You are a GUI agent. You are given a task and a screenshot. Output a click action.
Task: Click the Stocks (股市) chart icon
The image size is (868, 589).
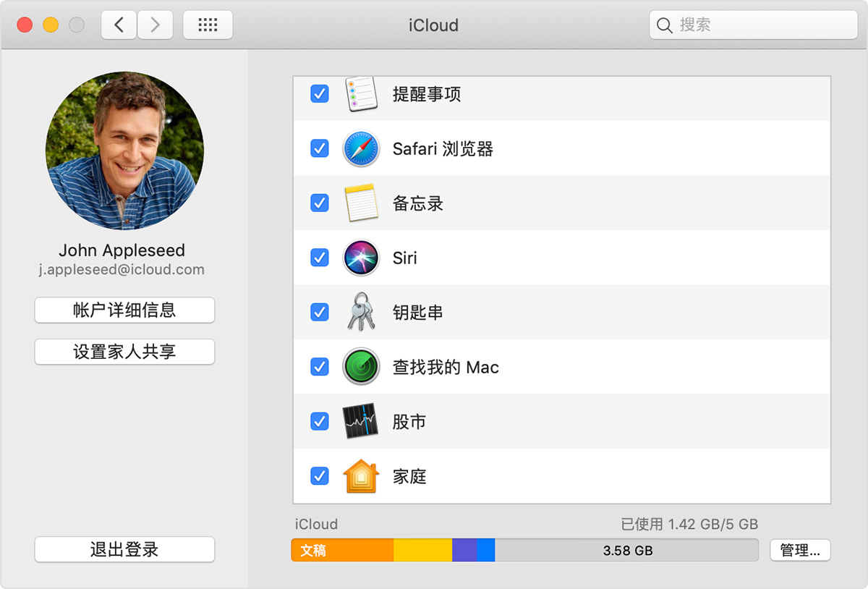361,421
